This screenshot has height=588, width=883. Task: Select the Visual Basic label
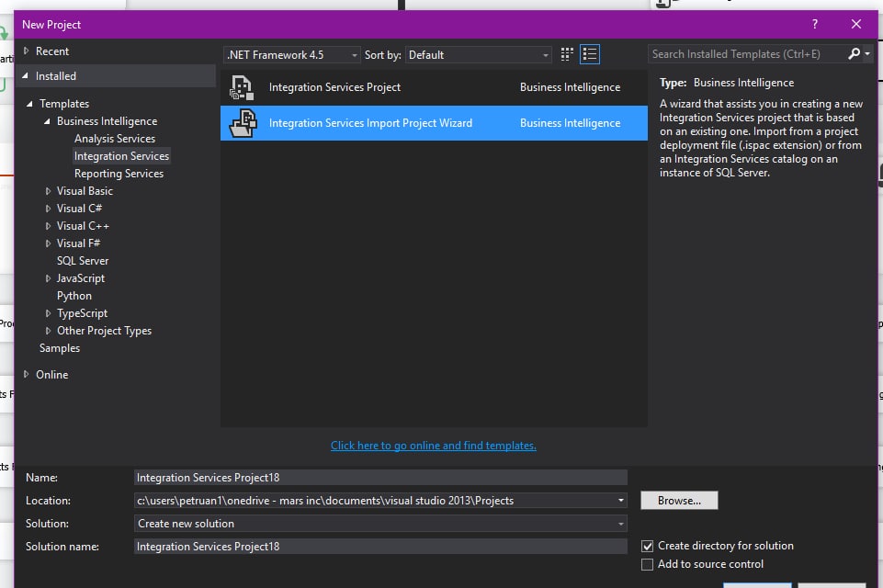tap(85, 191)
